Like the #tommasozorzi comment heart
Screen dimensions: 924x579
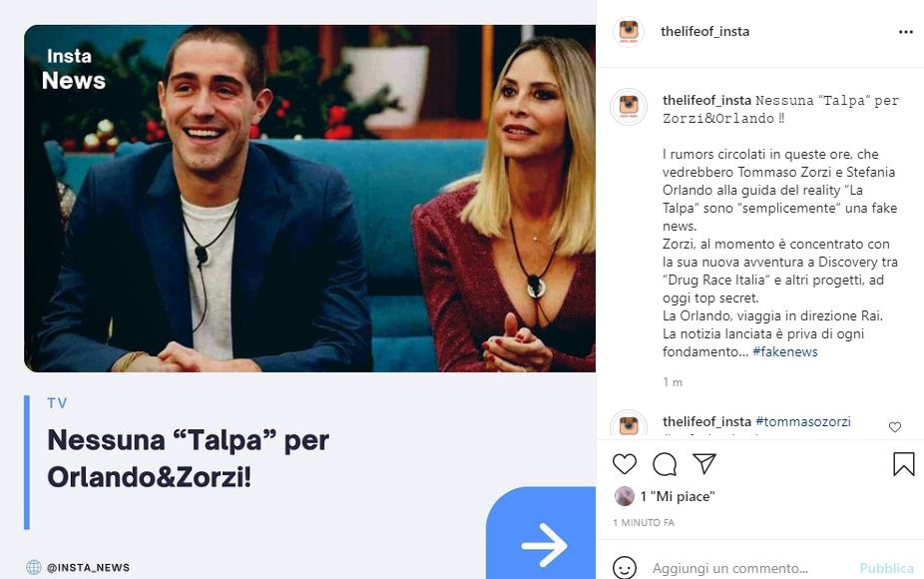coord(894,427)
